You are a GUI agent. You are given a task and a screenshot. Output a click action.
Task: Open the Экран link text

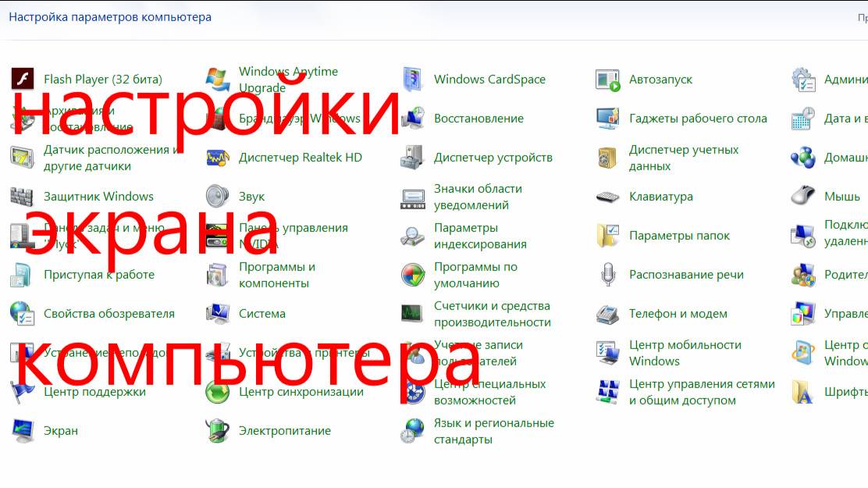coord(61,431)
